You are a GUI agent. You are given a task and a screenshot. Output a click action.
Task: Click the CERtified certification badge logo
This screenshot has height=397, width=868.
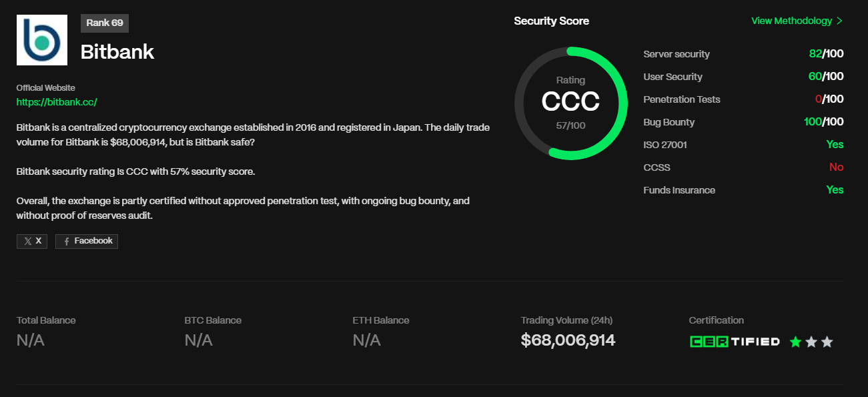[735, 342]
